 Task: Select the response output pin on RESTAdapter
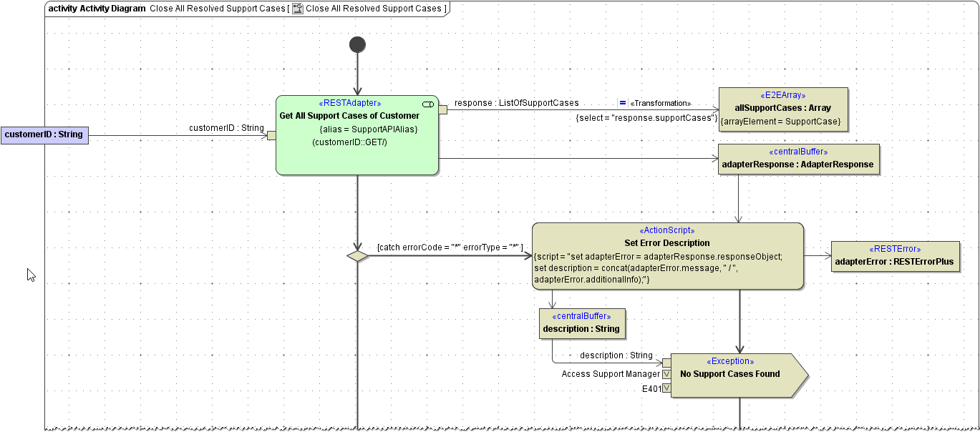[442, 109]
